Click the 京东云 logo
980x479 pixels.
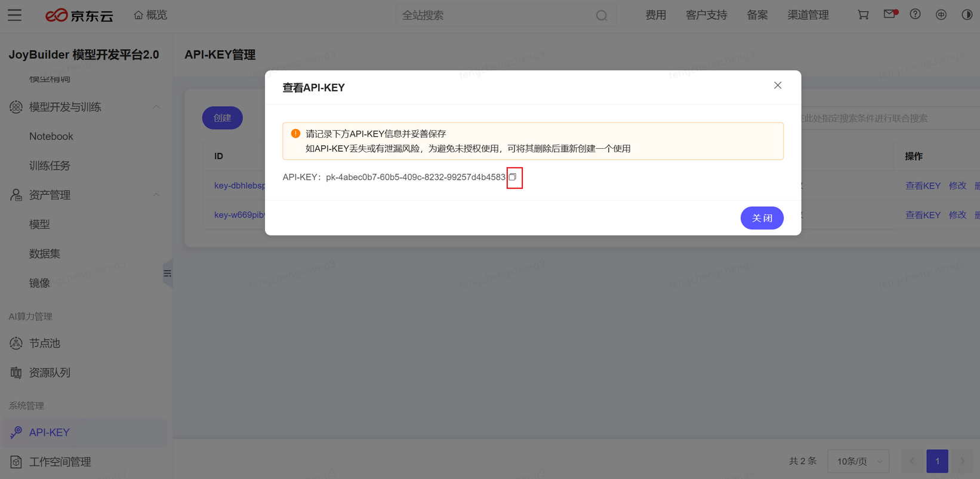point(79,15)
